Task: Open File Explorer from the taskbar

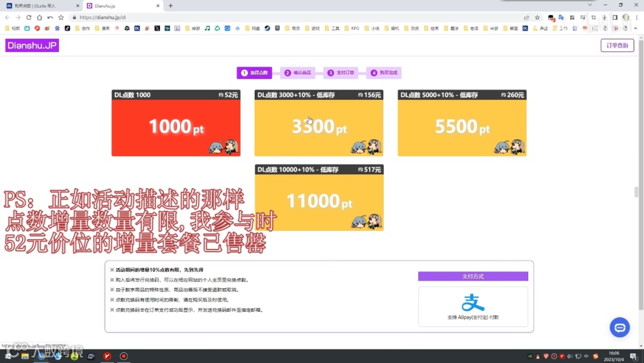Action: 25,356
